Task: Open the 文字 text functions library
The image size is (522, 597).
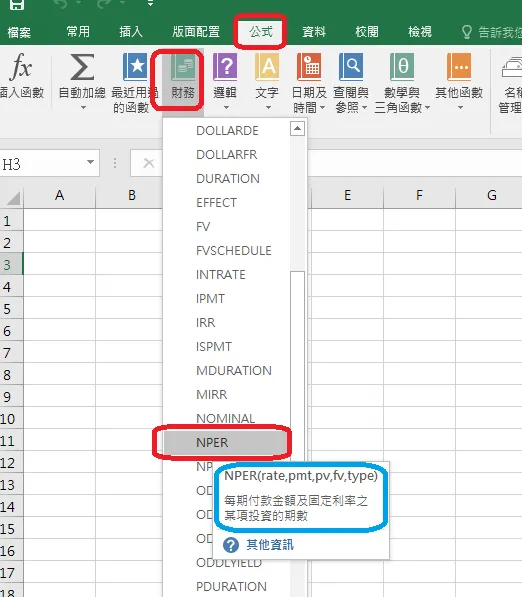Action: tap(267, 67)
